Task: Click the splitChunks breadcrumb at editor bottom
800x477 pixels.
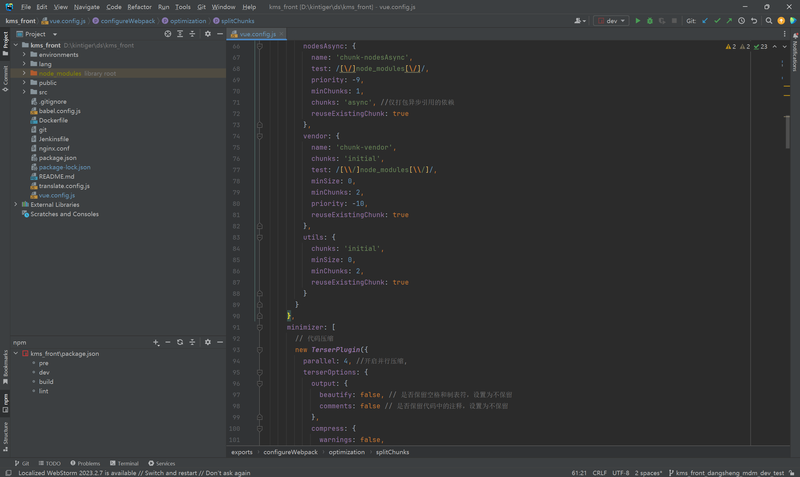Action: 392,452
